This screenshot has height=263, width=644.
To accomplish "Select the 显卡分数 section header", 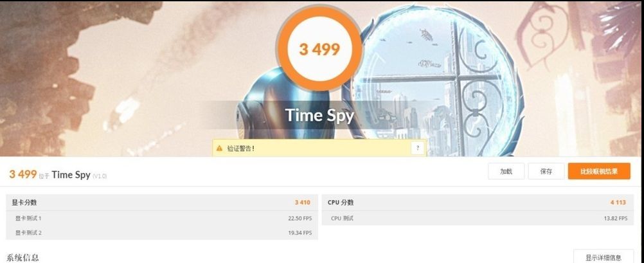I will (161, 203).
